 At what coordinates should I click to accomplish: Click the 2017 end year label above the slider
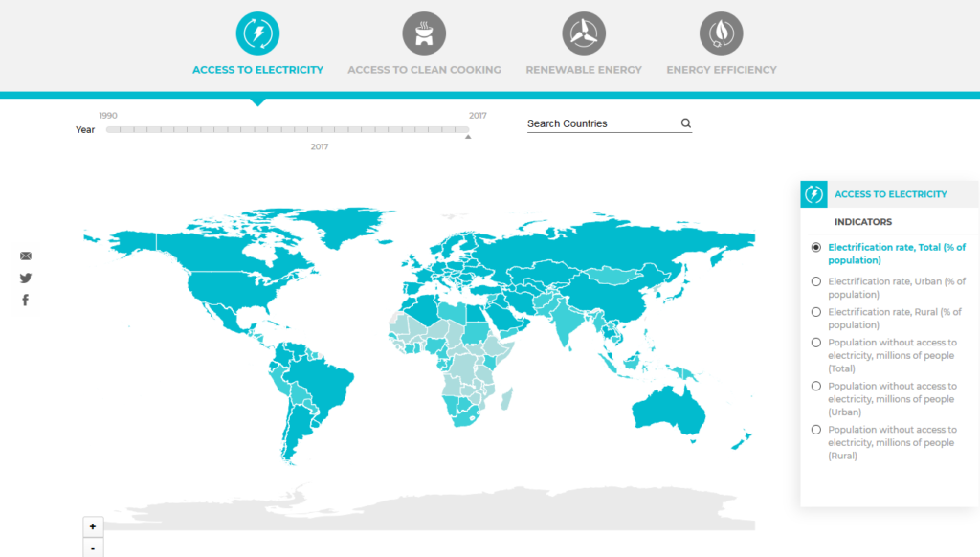point(478,116)
